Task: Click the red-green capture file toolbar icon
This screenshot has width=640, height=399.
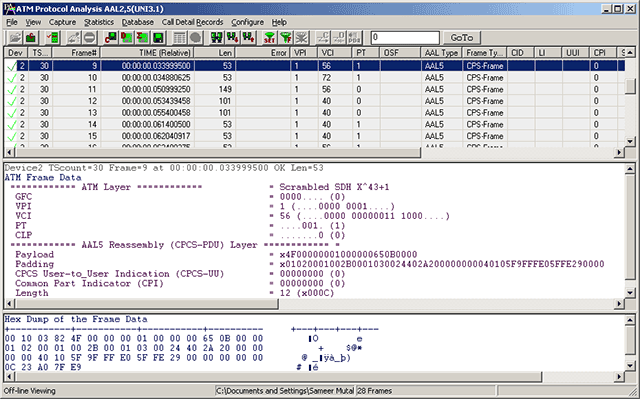Action: (31, 38)
